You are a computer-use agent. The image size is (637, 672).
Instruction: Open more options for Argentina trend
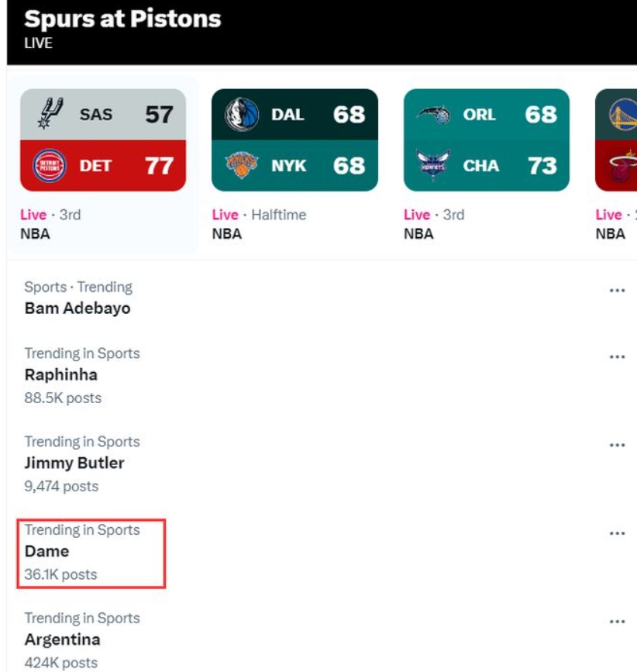point(617,622)
